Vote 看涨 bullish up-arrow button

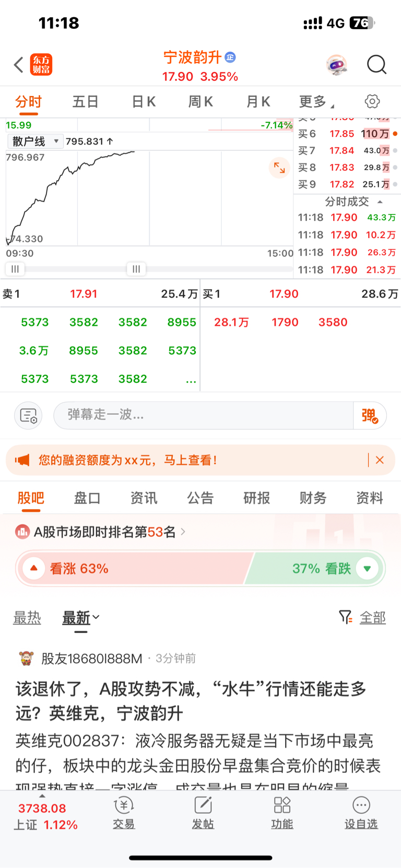(34, 568)
